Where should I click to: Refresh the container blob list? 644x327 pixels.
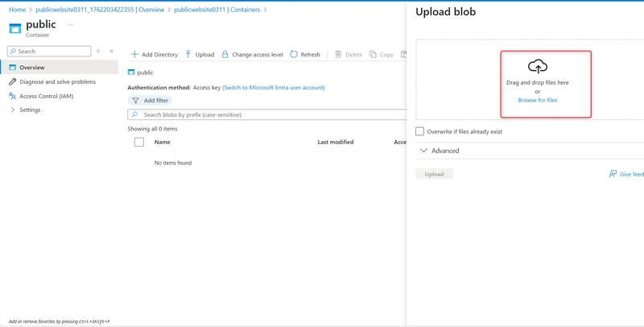click(305, 55)
